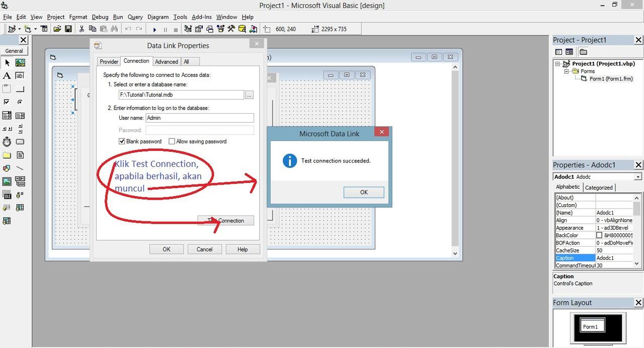The image size is (644, 348).
Task: Click the Cut toolbar icon
Action: tap(82, 29)
